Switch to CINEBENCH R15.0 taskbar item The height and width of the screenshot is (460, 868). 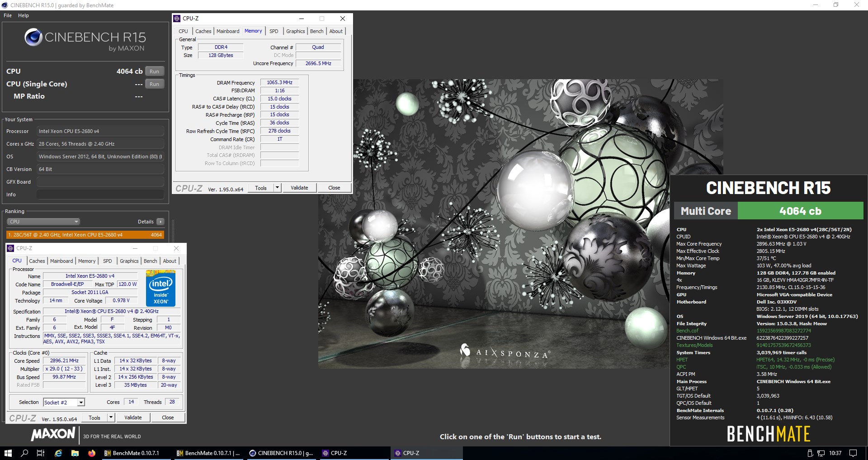[x=281, y=453]
